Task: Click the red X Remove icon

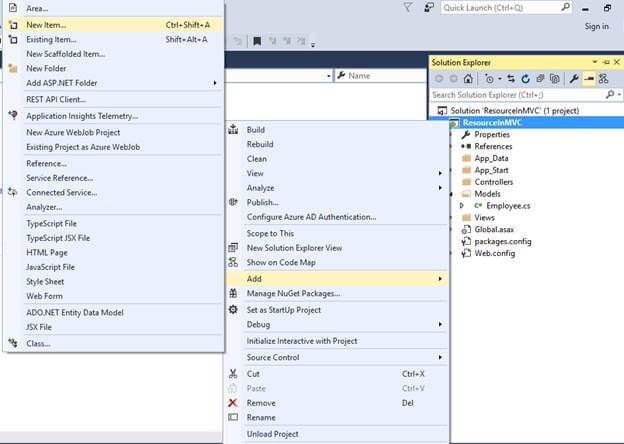Action: (233, 403)
